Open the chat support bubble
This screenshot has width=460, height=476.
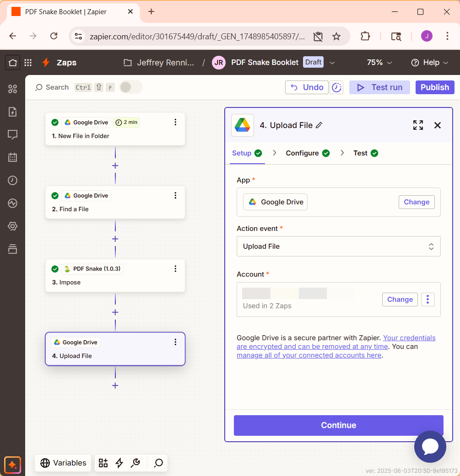point(430,447)
